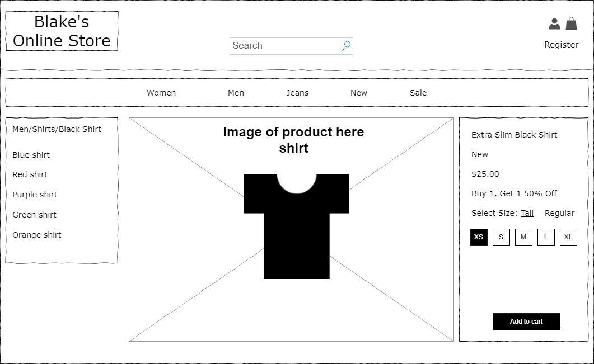The width and height of the screenshot is (594, 364).
Task: Open the shopping bag icon
Action: 572,23
